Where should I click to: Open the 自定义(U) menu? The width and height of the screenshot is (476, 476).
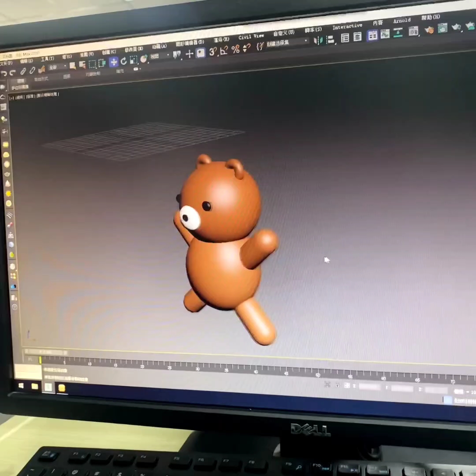click(x=283, y=33)
